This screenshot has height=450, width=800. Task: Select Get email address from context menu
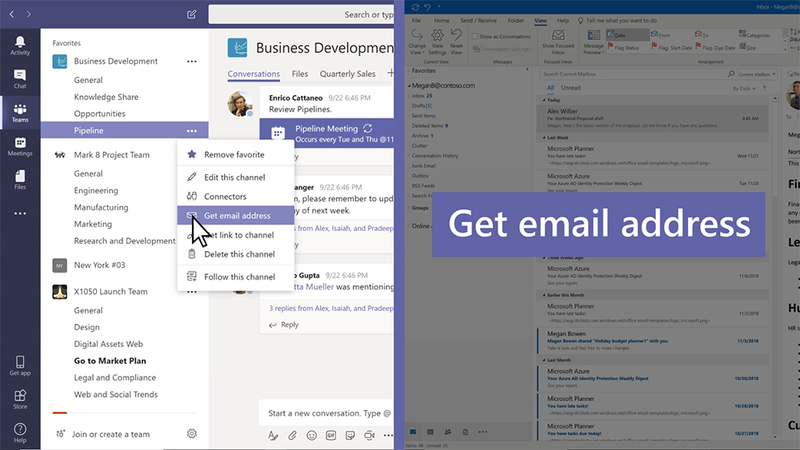pos(236,216)
